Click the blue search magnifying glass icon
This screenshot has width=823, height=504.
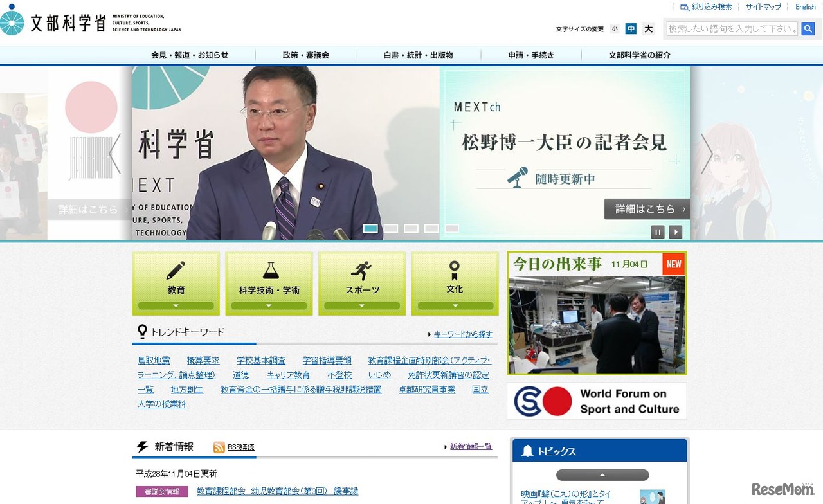[x=808, y=28]
